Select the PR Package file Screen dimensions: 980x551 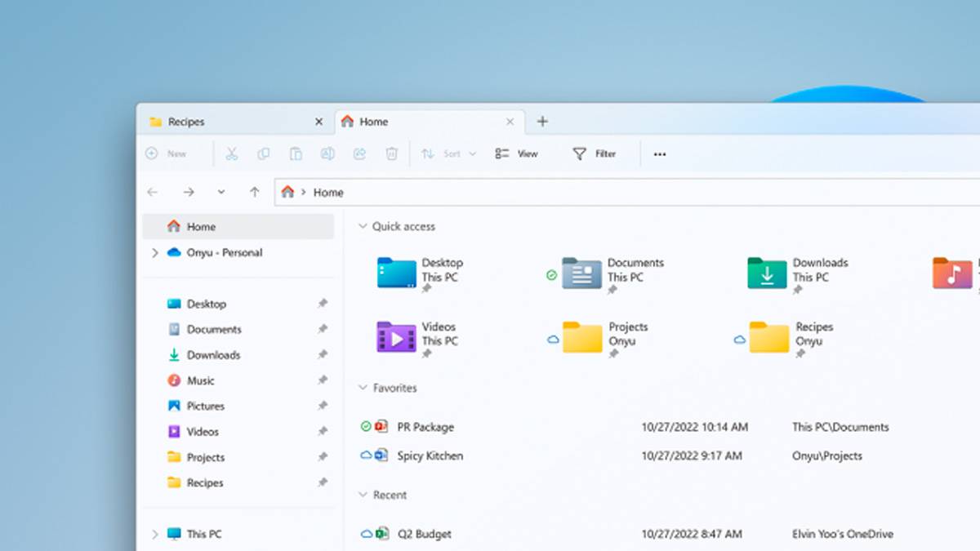(x=425, y=427)
